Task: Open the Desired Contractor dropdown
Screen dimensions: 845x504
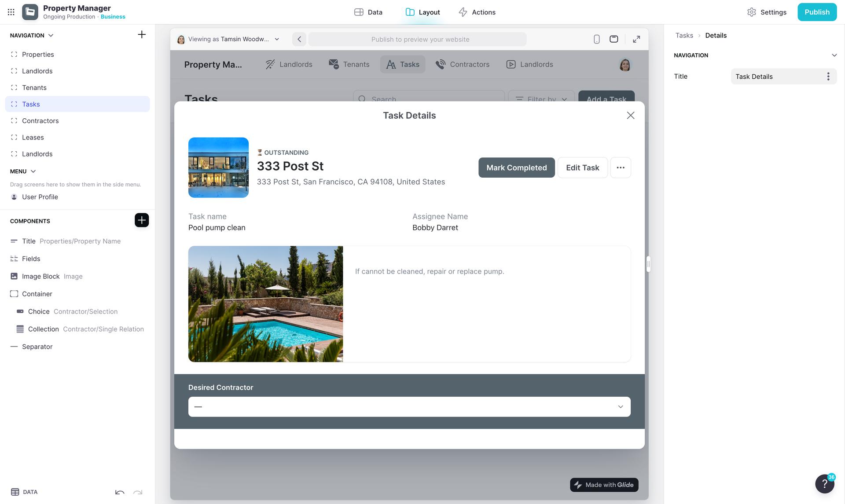Action: 409,407
